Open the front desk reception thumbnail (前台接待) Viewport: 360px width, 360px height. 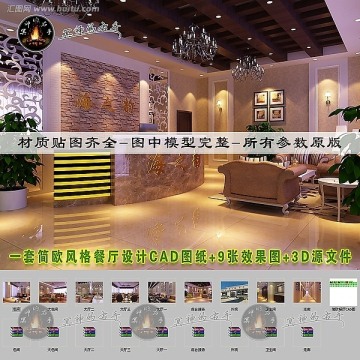tap(198, 292)
